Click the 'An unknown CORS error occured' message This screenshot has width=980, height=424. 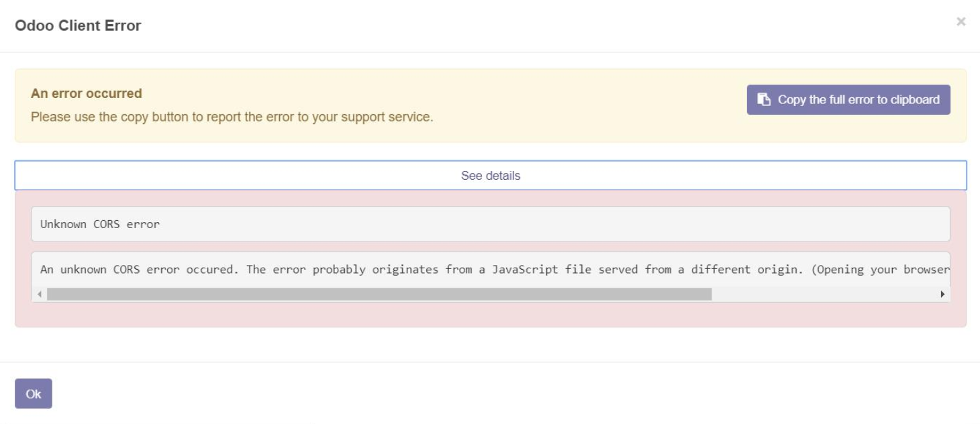[x=495, y=270]
